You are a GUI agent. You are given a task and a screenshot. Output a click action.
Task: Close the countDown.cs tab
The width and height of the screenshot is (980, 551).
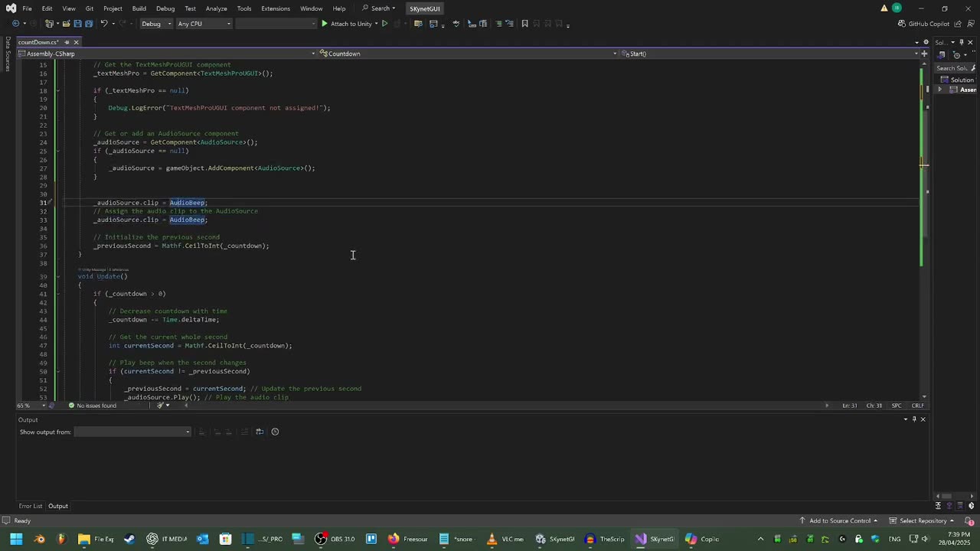coord(76,42)
